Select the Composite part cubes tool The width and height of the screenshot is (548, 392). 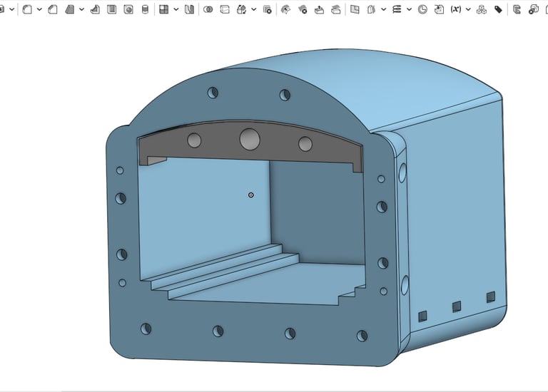pyautogui.click(x=482, y=9)
